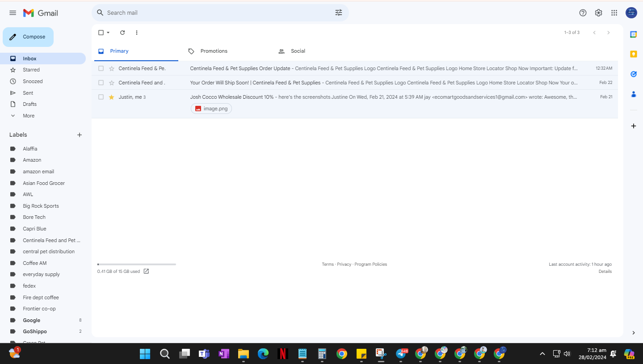Open the Settings gear icon
This screenshot has width=643, height=364.
(x=598, y=13)
